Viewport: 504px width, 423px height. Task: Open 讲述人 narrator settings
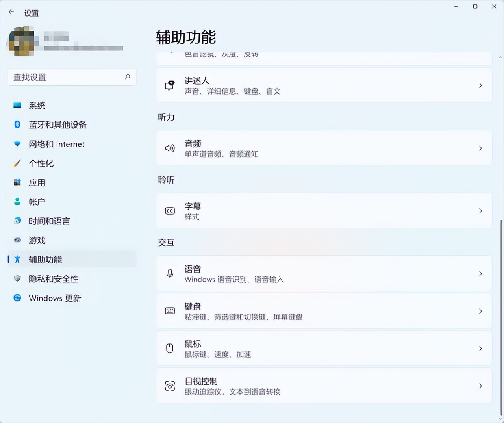(324, 85)
